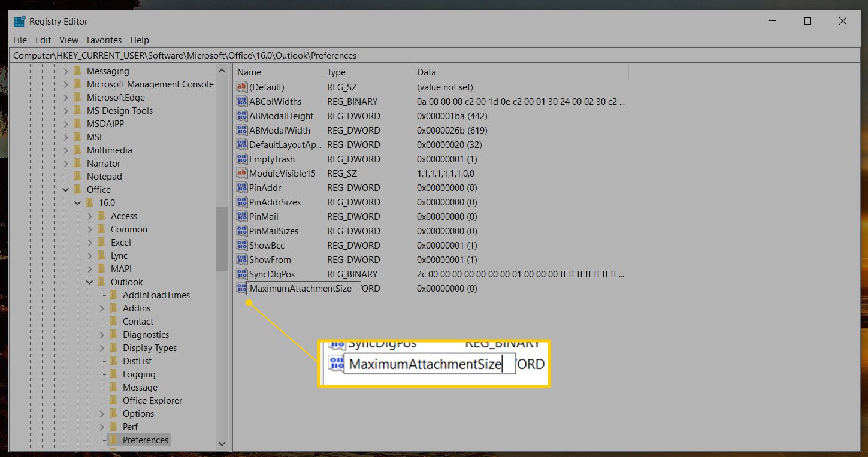Click the Logging folder icon
The height and width of the screenshot is (457, 868).
pyautogui.click(x=113, y=374)
